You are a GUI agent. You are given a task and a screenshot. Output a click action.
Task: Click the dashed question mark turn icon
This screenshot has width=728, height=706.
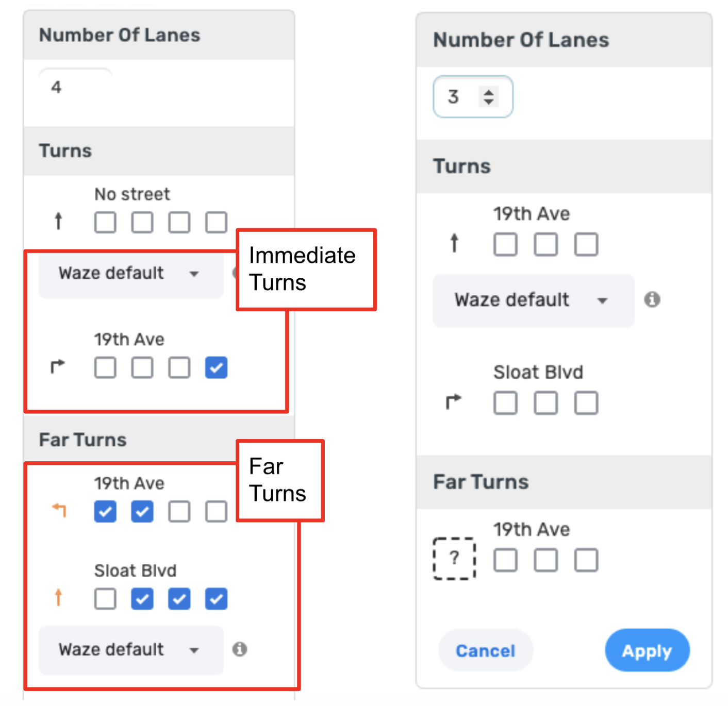click(x=454, y=559)
